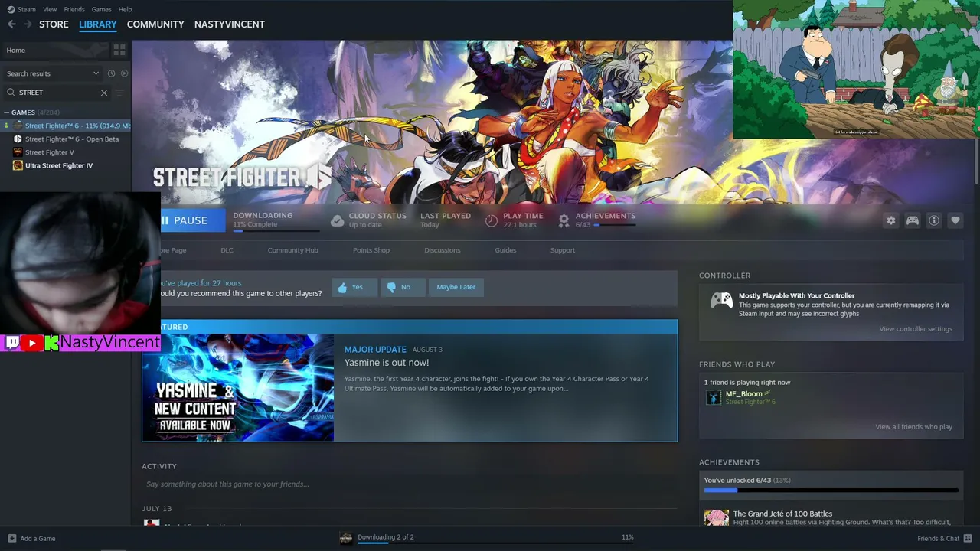Open the Discussions link
The image size is (980, 551).
click(x=443, y=250)
